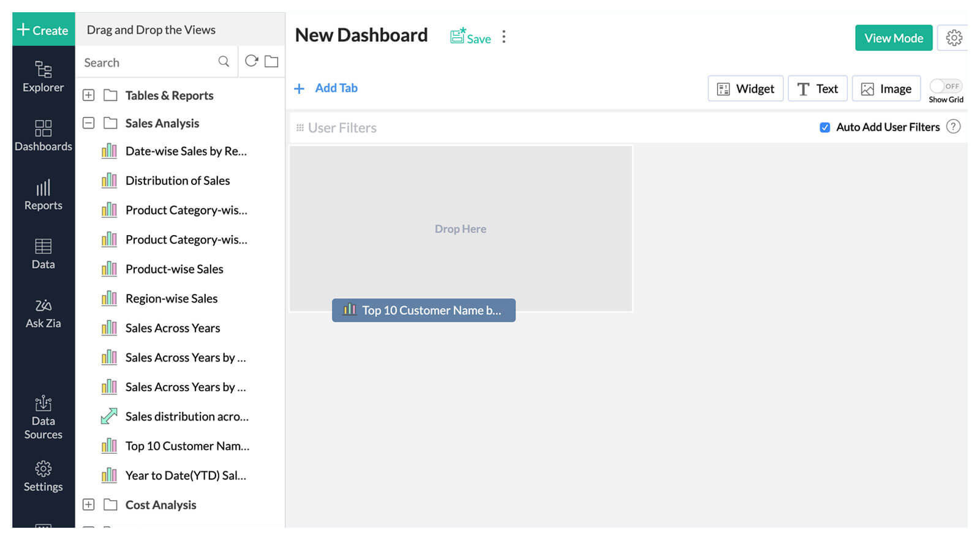Click the Widget button
The height and width of the screenshot is (540, 980).
point(745,89)
